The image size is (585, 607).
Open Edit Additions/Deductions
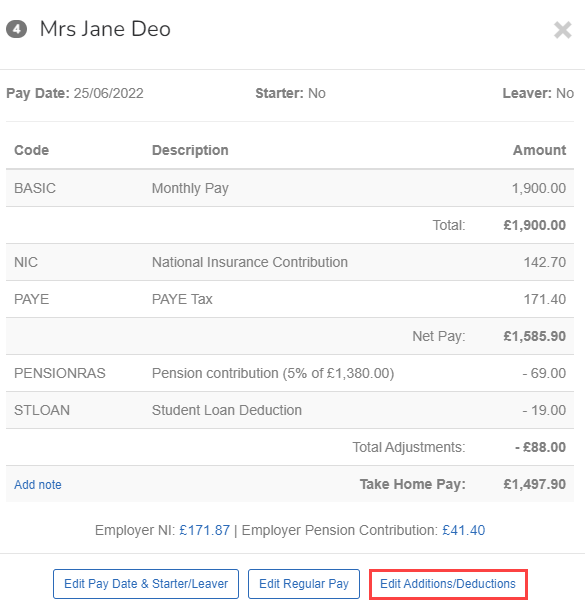click(x=448, y=584)
